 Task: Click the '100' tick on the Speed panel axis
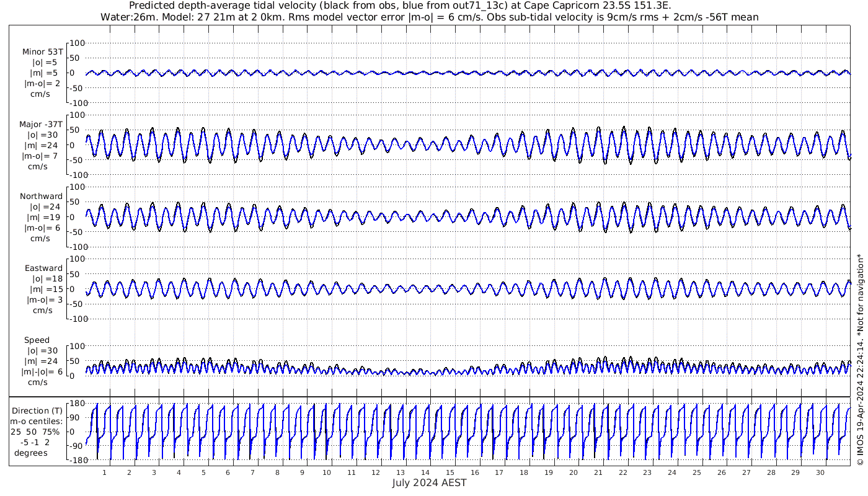(x=77, y=346)
